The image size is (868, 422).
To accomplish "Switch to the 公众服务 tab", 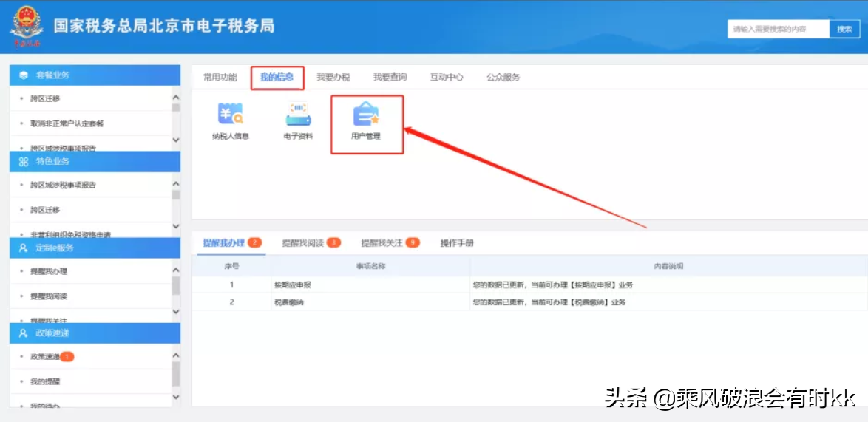I will [503, 78].
